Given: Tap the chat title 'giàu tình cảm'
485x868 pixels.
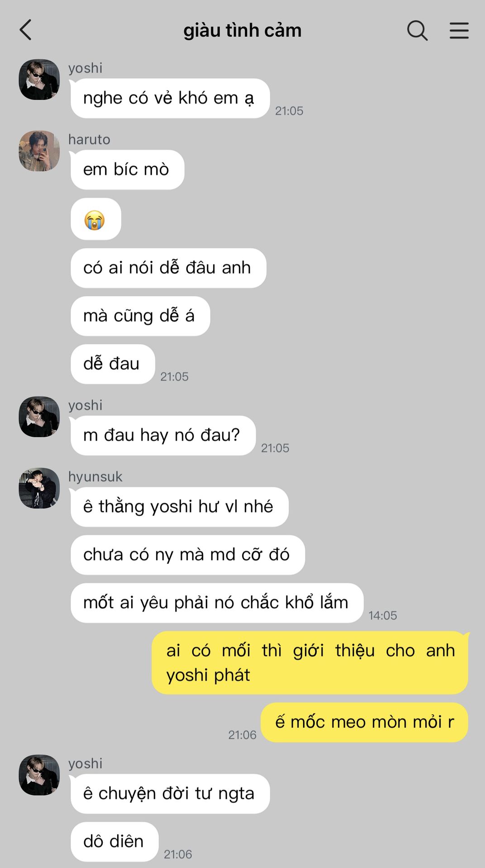Looking at the screenshot, I should click(x=242, y=30).
